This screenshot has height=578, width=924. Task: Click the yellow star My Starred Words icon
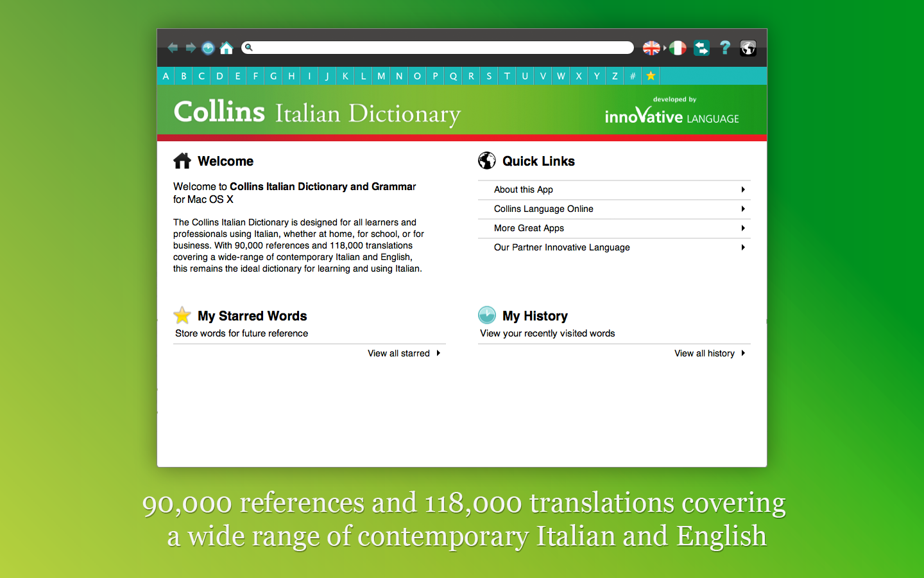(182, 315)
